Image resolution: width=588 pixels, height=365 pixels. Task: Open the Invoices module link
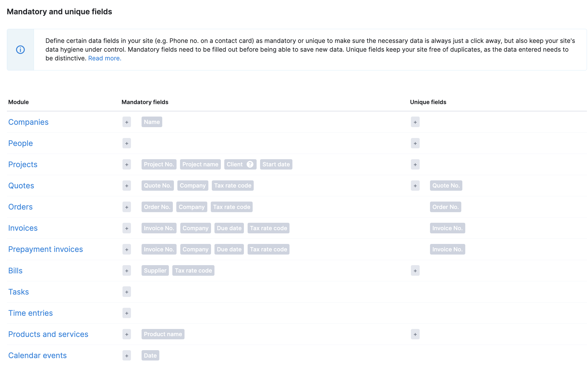[x=23, y=228]
